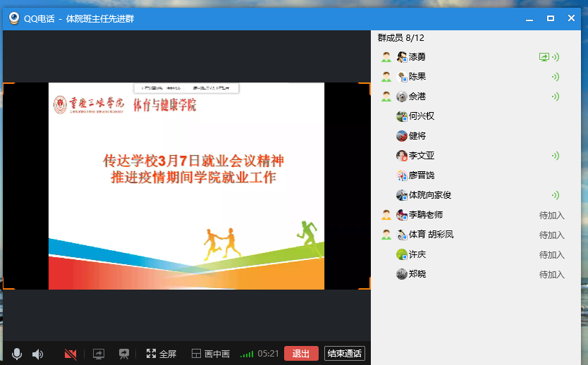Select 体院向家俊 in group members
This screenshot has height=365, width=588.
click(429, 195)
